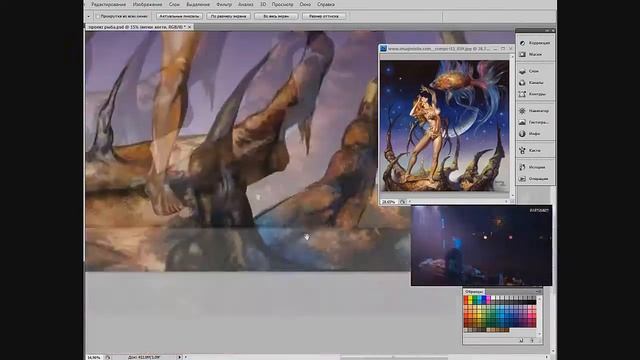The image size is (640, 360).
Task: Open the Окно (Window) menu
Action: pyautogui.click(x=305, y=4)
